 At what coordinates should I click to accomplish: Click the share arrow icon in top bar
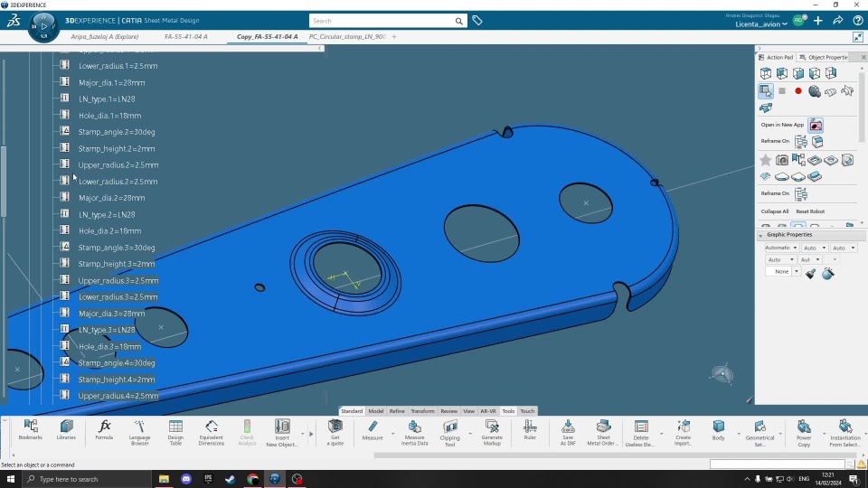pos(837,21)
